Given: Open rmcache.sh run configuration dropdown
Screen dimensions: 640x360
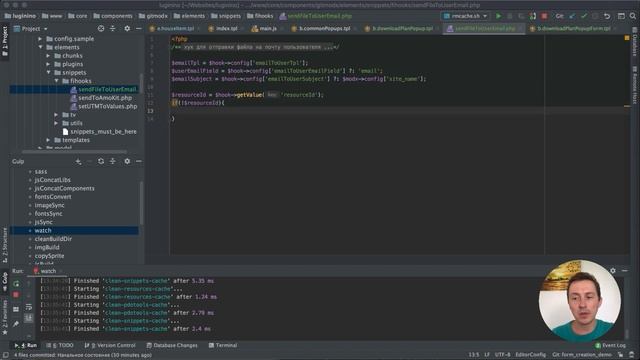Looking at the screenshot, I should (465, 16).
